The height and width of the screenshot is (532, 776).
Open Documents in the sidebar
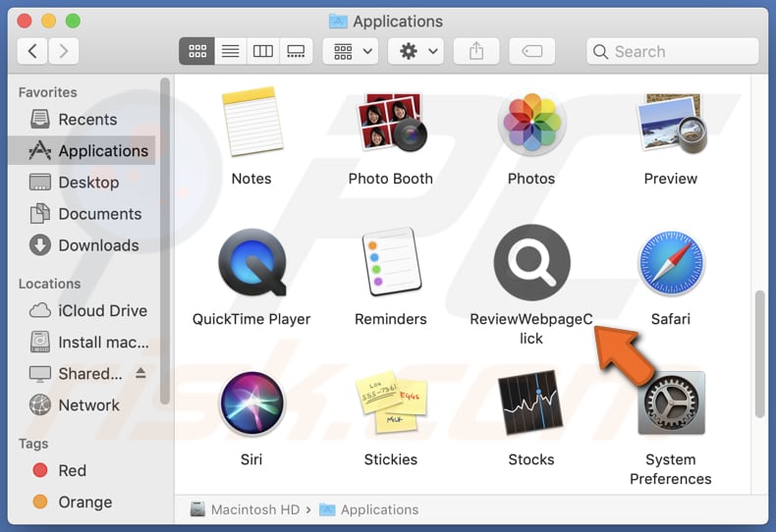click(82, 214)
